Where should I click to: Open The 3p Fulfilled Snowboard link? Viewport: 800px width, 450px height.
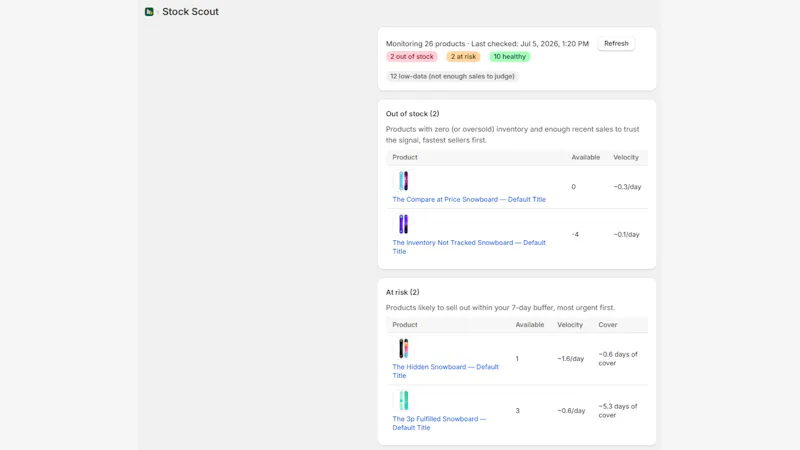pyautogui.click(x=439, y=423)
